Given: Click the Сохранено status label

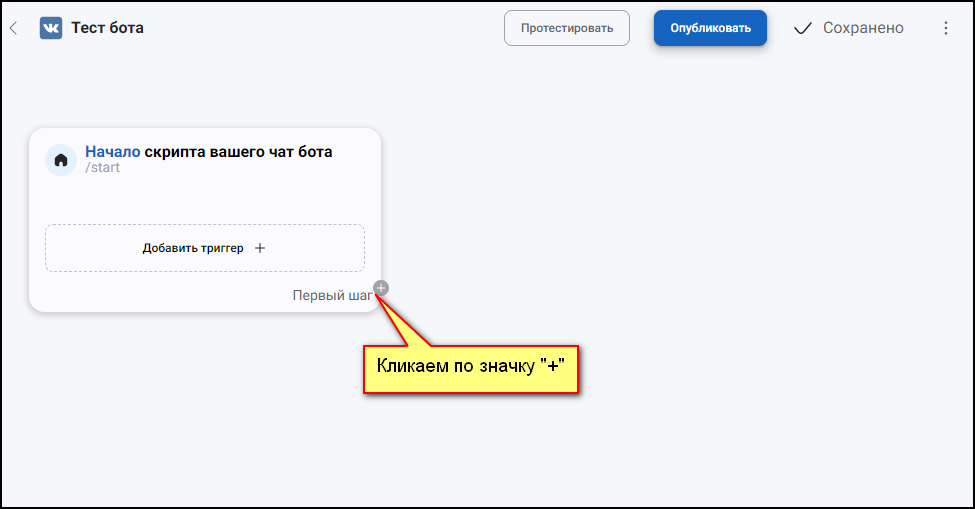Looking at the screenshot, I should (863, 28).
